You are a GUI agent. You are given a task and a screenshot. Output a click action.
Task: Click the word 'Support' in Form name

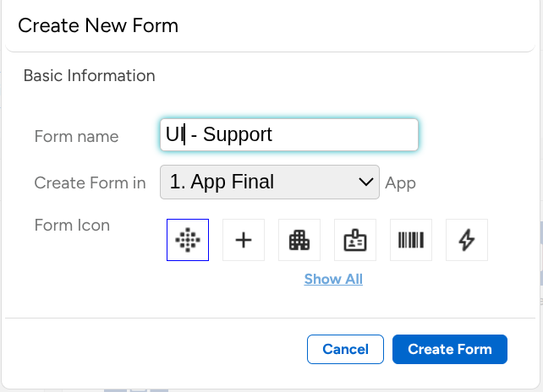238,134
